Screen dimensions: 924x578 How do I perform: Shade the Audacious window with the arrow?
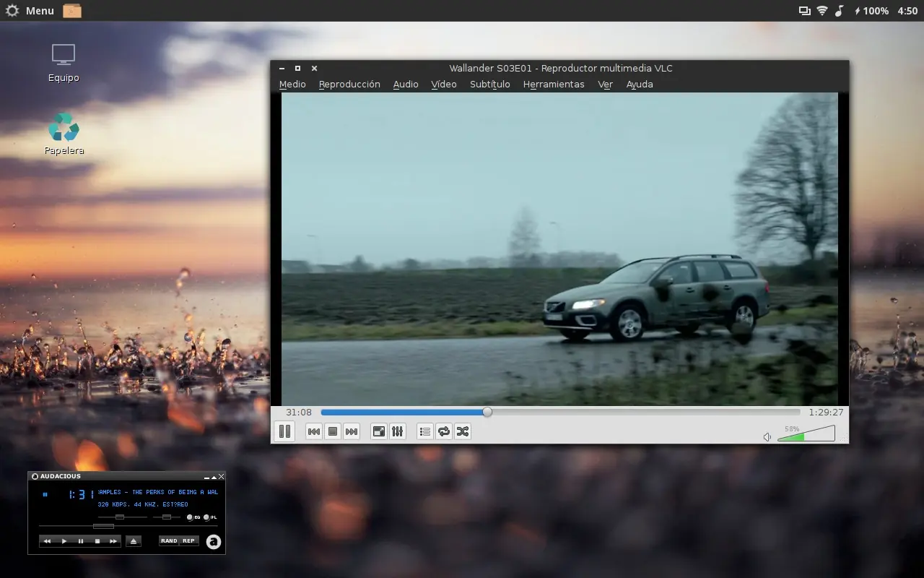(x=214, y=477)
